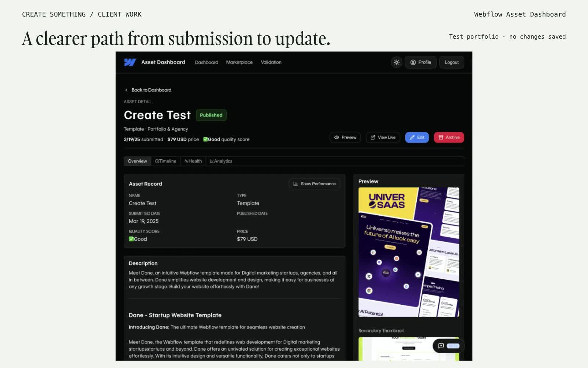Image resolution: width=588 pixels, height=368 pixels.
Task: Click the "Webflow Asset Dashboard" label
Action: click(520, 14)
